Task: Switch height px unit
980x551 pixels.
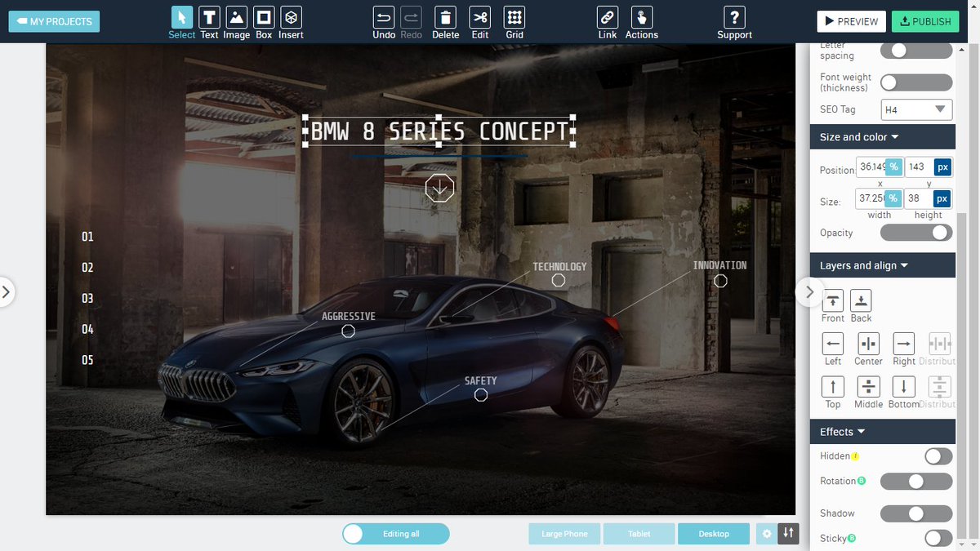Action: [943, 198]
